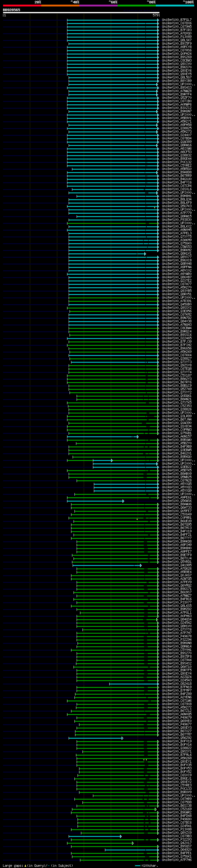Select hit UniRef100_C0PMR1
The width and height of the screenshot is (197, 868).
tap(176, 518)
